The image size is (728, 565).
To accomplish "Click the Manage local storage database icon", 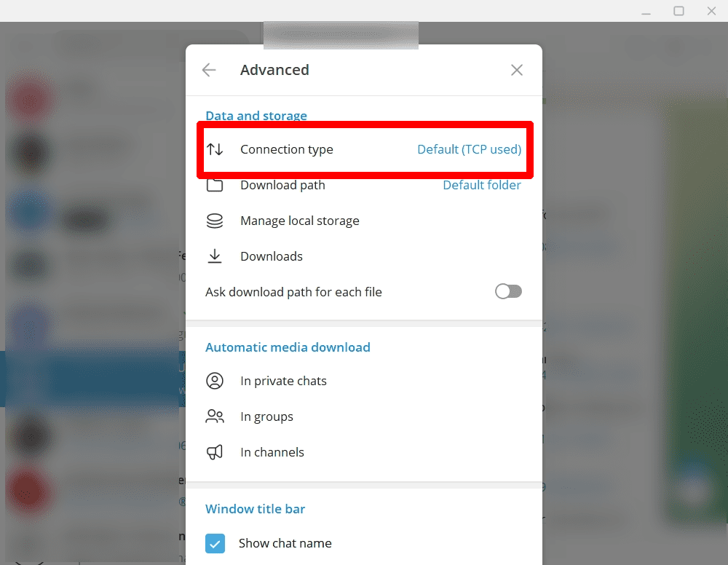I will tap(215, 221).
